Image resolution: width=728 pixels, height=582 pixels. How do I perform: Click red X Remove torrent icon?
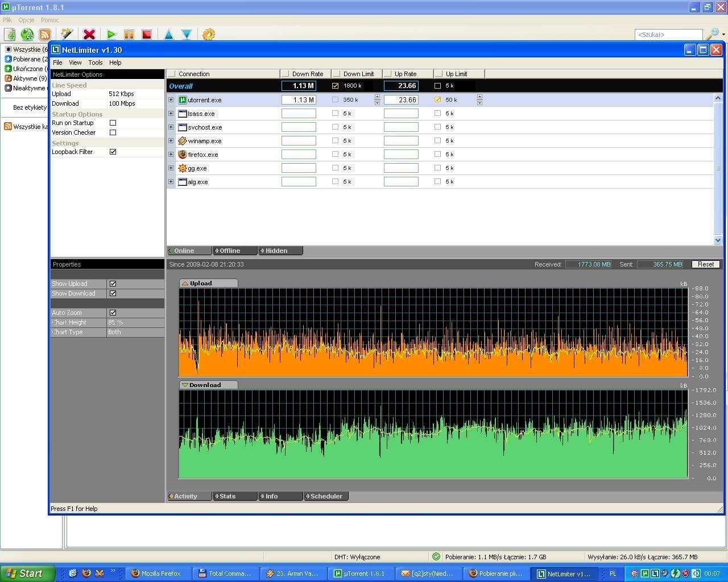89,35
